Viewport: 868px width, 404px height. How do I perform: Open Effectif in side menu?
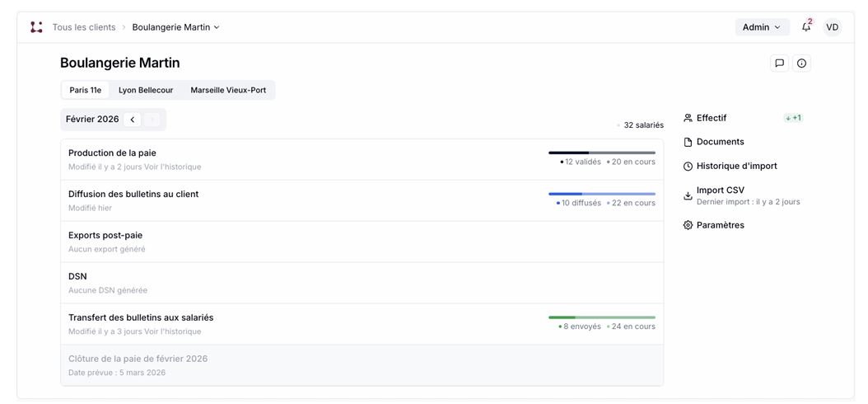point(712,118)
